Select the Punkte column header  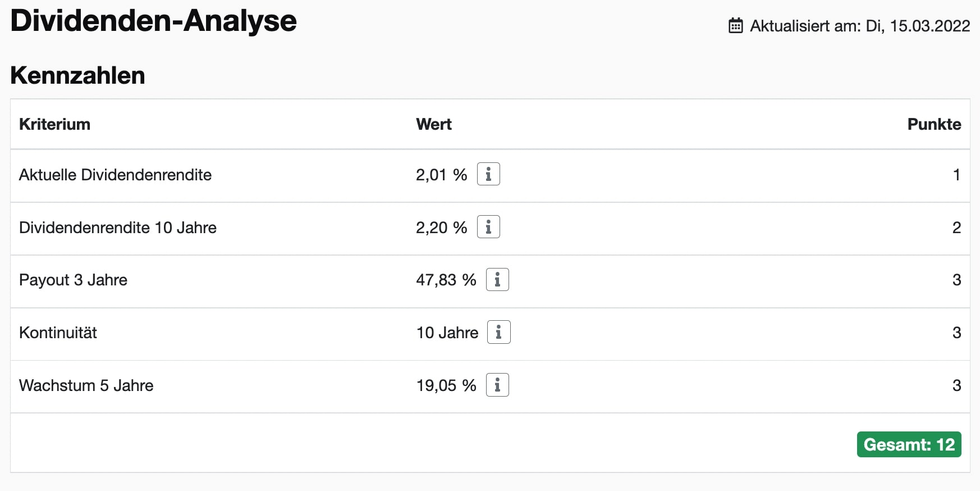(x=935, y=124)
